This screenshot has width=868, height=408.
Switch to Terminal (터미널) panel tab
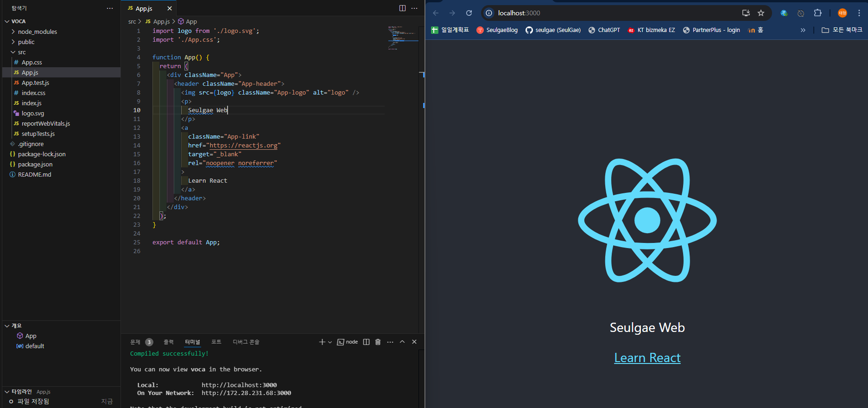tap(193, 342)
